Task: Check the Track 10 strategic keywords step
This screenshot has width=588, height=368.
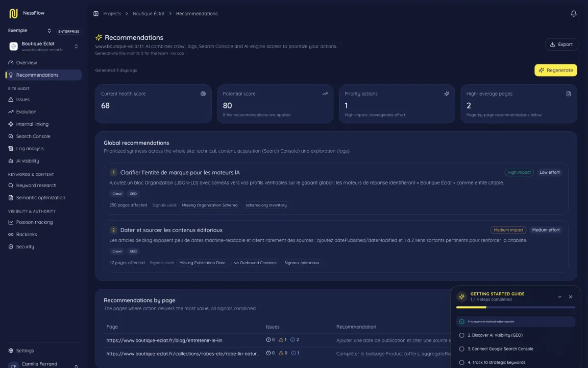Action: pos(461,362)
